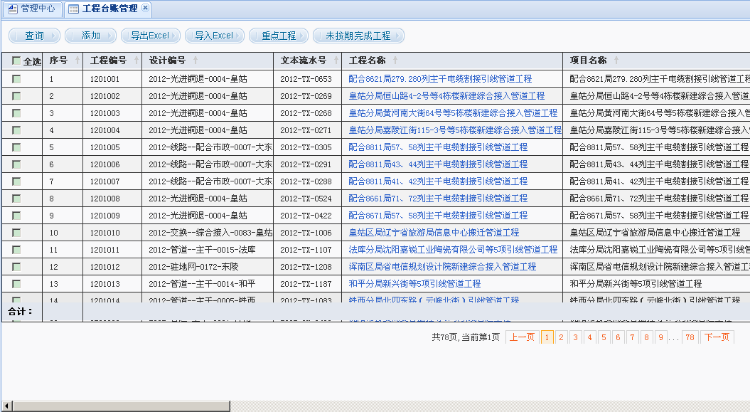Tick the 全选 select-all checkbox
The image size is (750, 412).
(16, 61)
